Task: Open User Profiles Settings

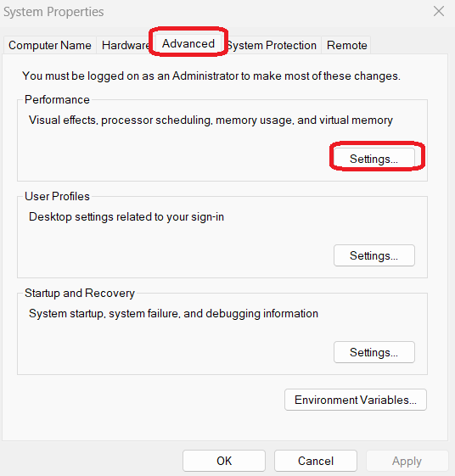Action: (x=374, y=255)
